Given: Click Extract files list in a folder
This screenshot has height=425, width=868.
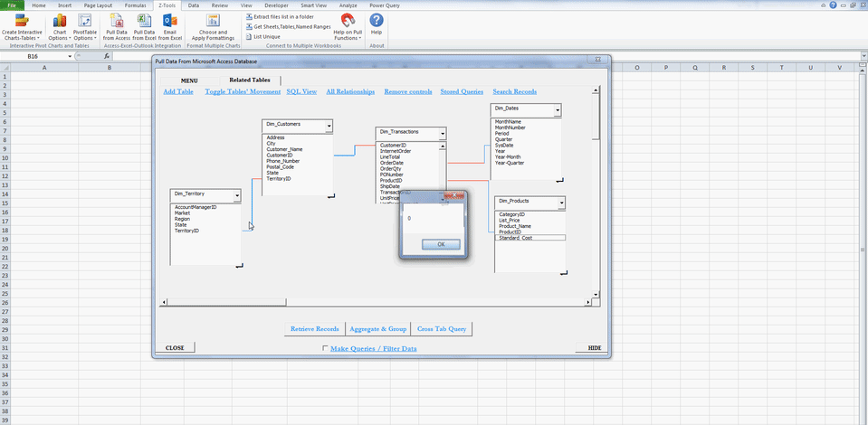Looking at the screenshot, I should tap(280, 16).
